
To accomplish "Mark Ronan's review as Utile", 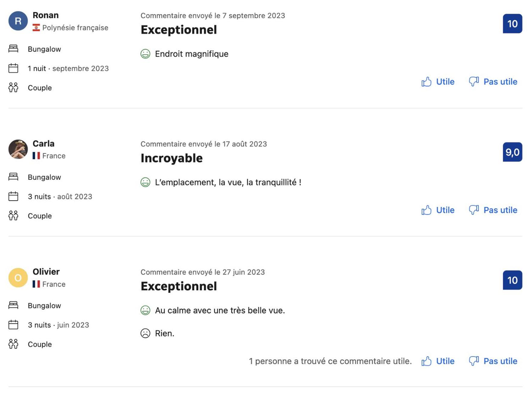I will (438, 82).
